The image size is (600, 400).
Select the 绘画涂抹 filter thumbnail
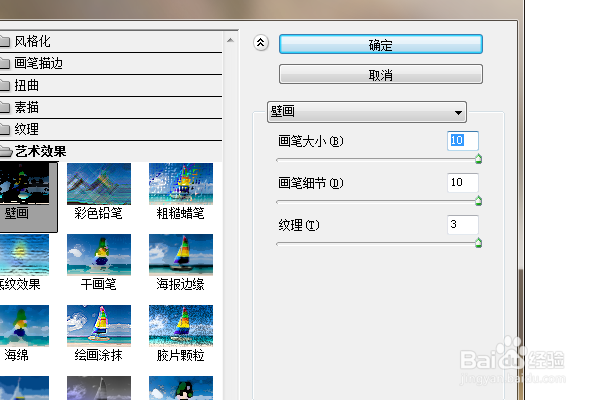(99, 334)
